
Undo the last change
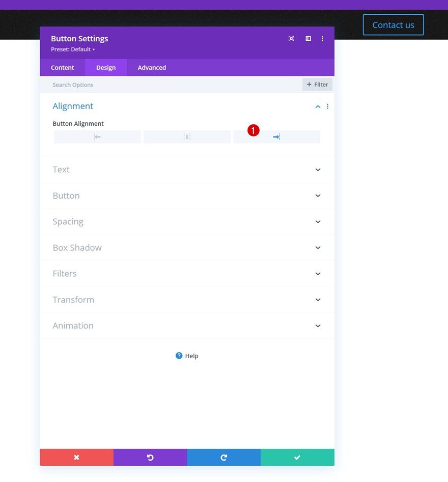[150, 457]
